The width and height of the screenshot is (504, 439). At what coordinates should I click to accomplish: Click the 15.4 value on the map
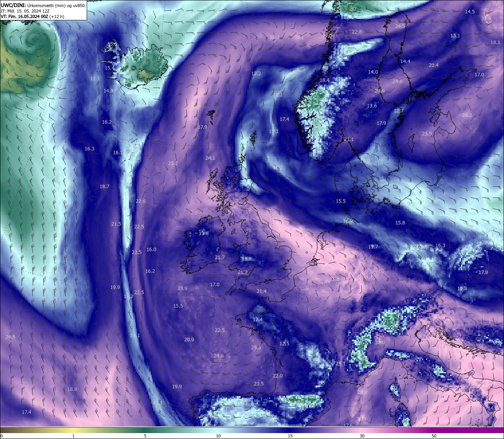(x=109, y=68)
